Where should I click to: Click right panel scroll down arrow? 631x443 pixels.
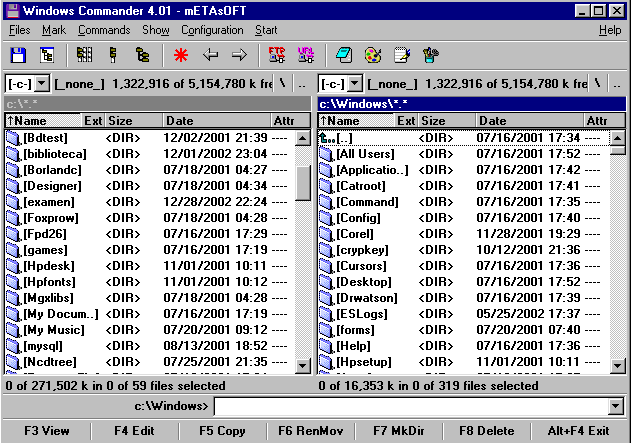point(618,366)
